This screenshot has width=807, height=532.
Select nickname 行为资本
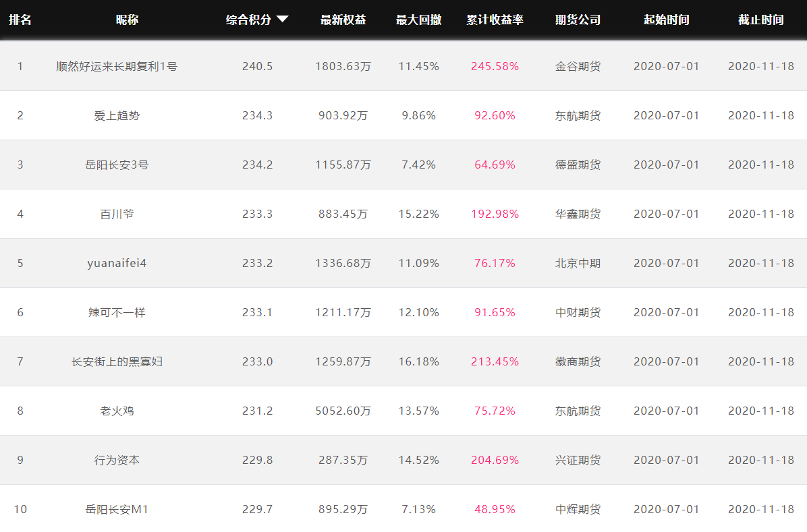coord(117,460)
